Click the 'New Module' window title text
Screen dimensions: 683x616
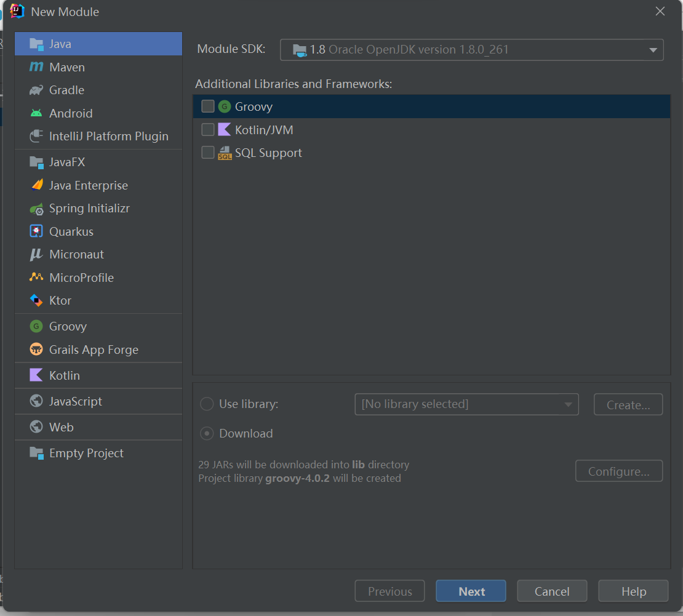coord(65,12)
